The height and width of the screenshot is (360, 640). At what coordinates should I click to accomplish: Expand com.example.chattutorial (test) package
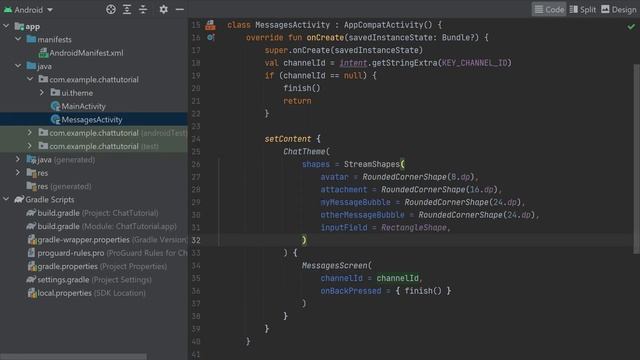click(30, 146)
